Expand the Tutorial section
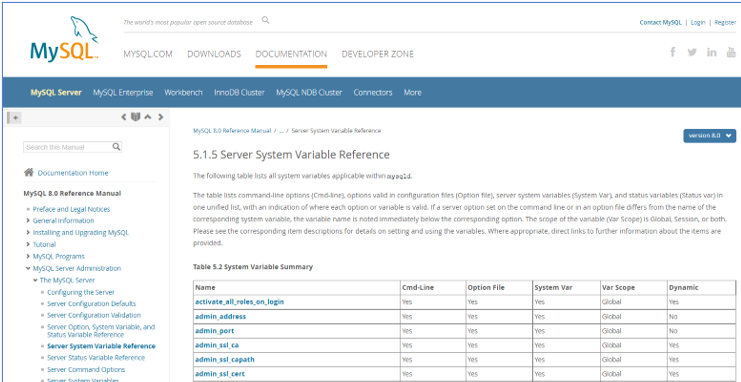Screen dimensions: 741x382 point(28,244)
